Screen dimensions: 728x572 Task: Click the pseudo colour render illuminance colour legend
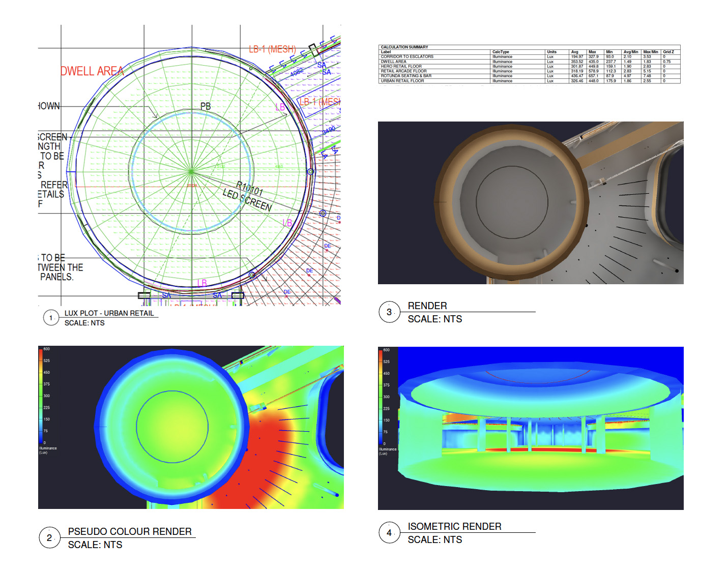pyautogui.click(x=41, y=397)
